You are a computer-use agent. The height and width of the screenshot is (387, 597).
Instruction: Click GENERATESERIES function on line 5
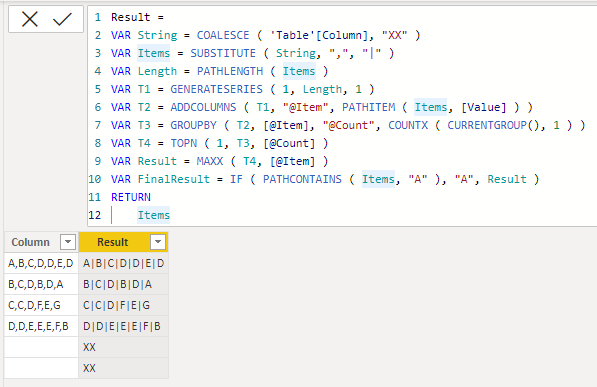point(216,89)
